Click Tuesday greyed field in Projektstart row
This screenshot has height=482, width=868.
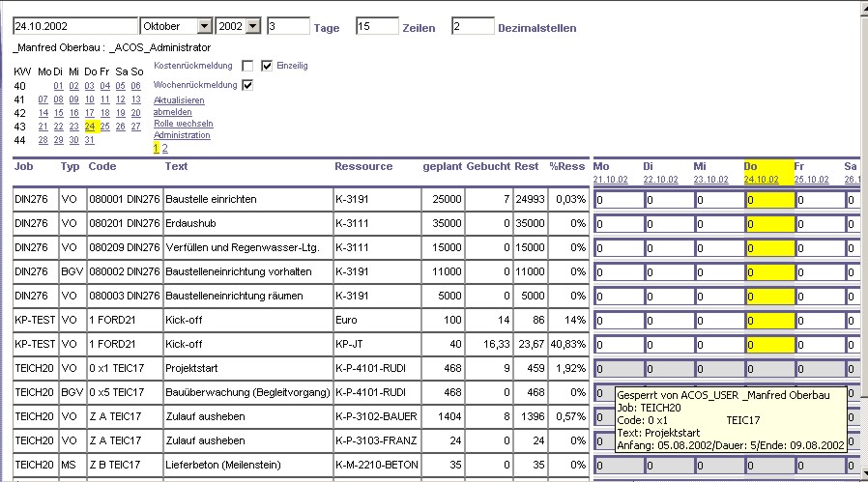click(669, 369)
